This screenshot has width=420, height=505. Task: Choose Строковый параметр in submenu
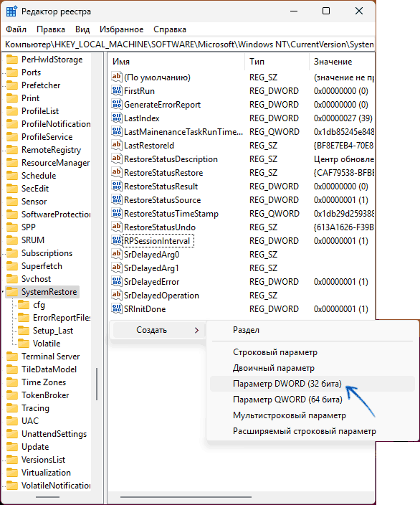pos(312,352)
